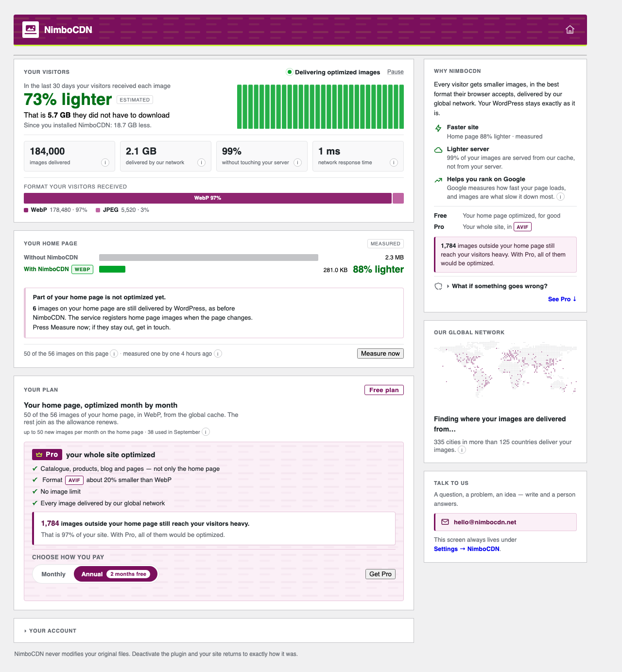Click the AVIF badge in Pro features list
The width and height of the screenshot is (622, 672).
pos(74,480)
